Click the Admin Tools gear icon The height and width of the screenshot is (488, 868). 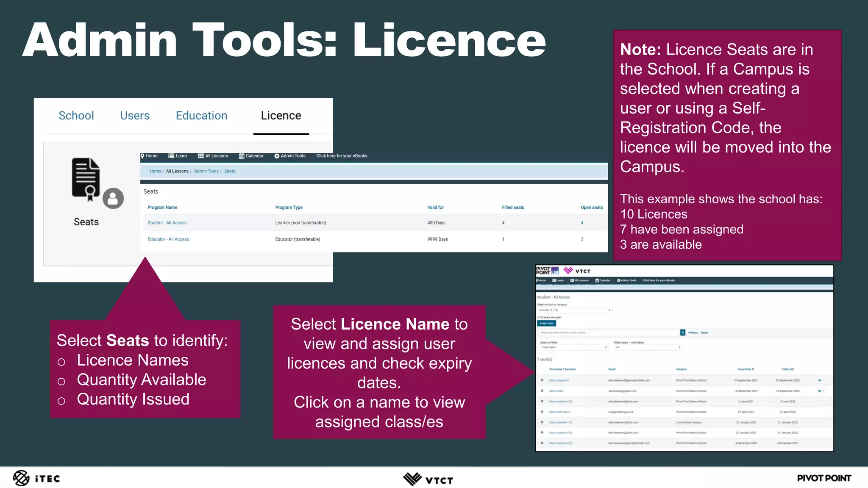coord(276,156)
